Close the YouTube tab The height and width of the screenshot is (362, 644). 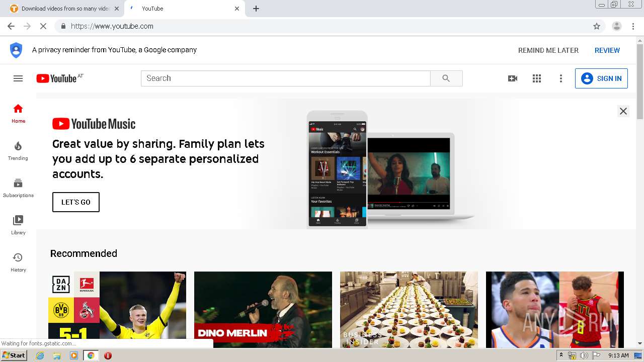[237, 9]
